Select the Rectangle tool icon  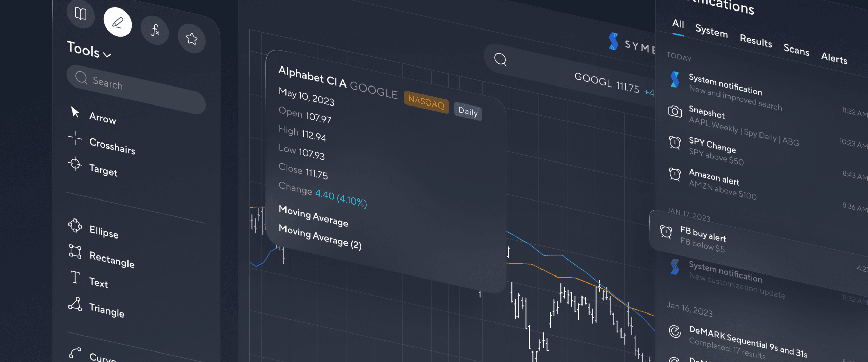(x=75, y=251)
